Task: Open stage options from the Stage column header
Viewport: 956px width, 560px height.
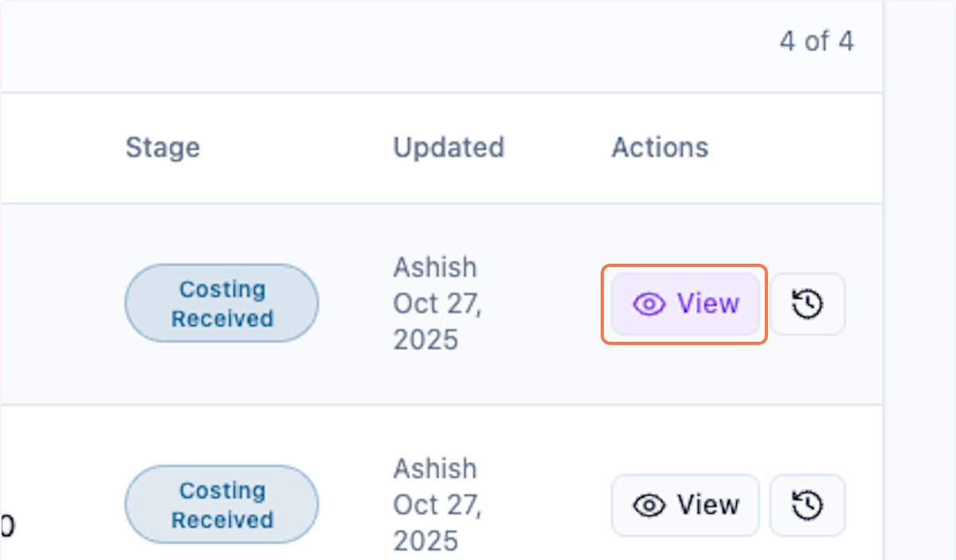Action: coord(163,147)
